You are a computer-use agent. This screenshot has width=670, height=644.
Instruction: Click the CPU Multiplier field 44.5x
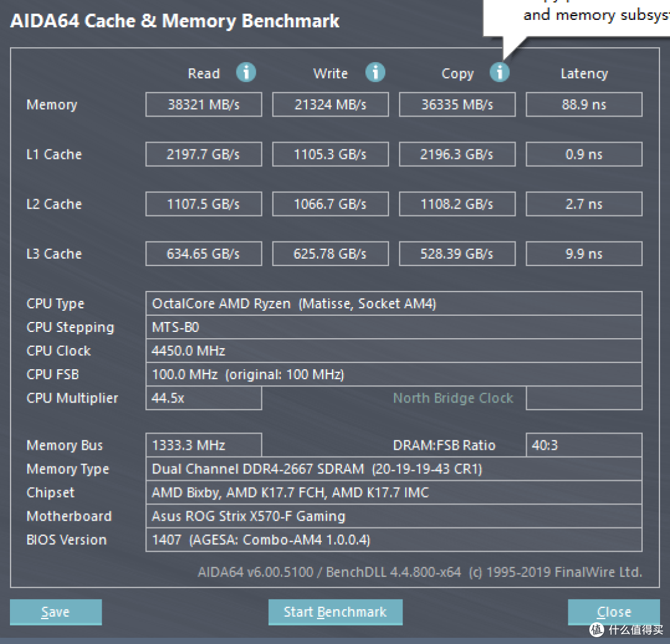pos(204,398)
